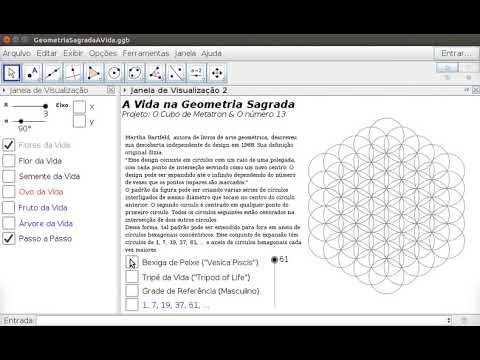Screen dimensions: 480x360
Task: Select the Angle tool
Action: 156,73
